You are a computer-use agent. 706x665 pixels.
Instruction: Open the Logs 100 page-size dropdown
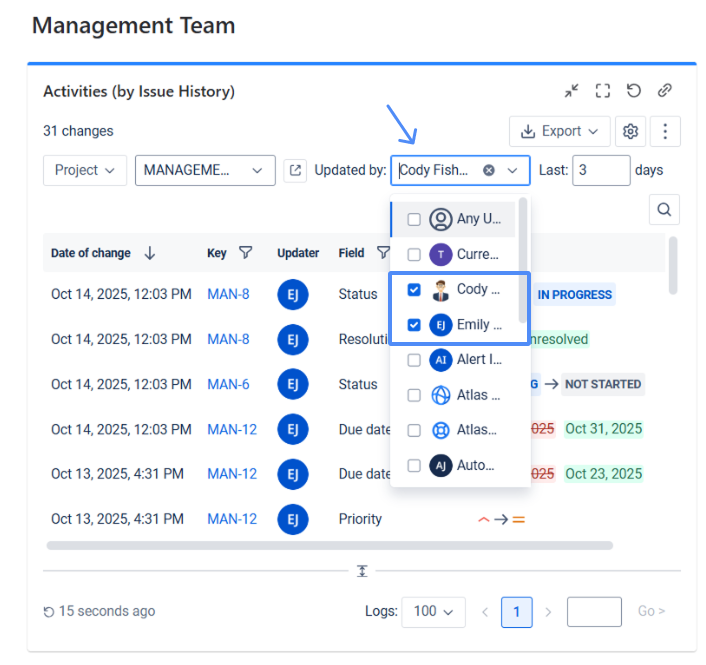(x=433, y=611)
